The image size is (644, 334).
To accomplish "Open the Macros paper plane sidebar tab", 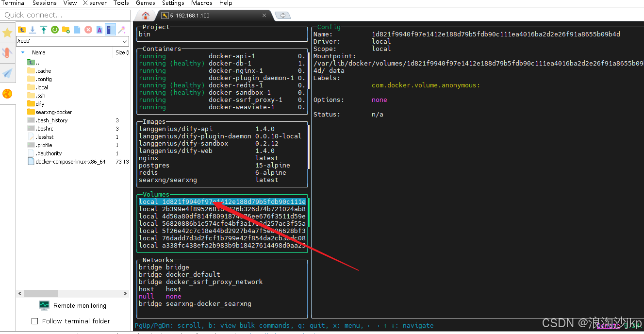I will (x=7, y=73).
